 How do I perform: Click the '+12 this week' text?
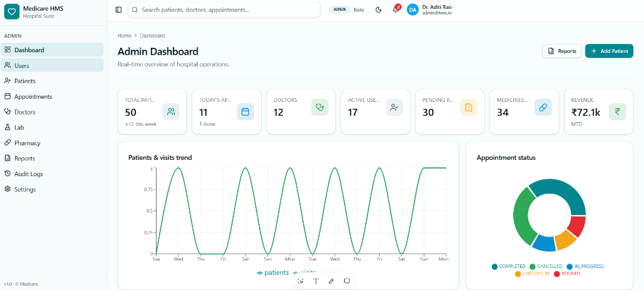coord(141,124)
